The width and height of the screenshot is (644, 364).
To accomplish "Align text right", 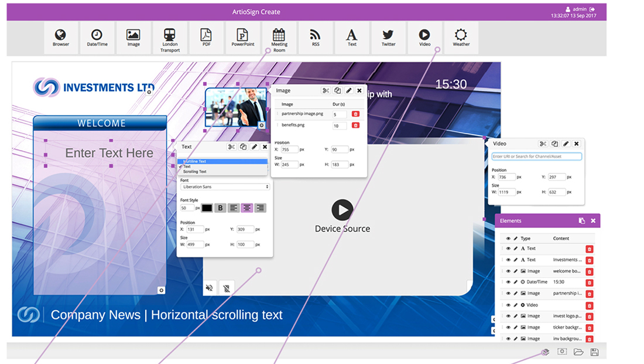I will pos(260,208).
